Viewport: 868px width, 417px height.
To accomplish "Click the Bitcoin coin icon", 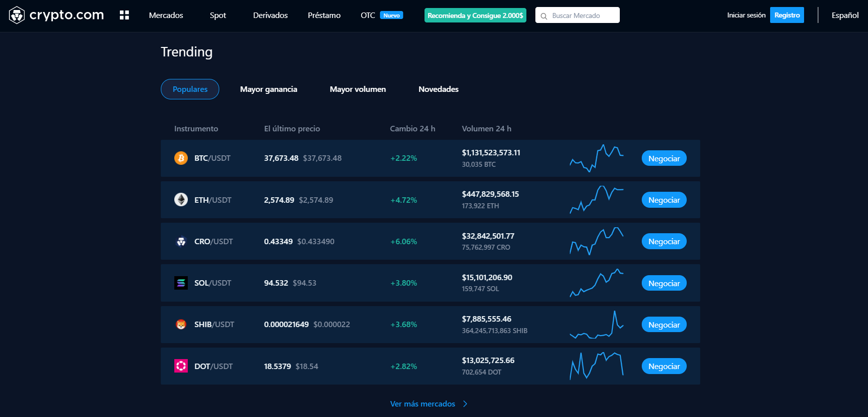I will 181,158.
